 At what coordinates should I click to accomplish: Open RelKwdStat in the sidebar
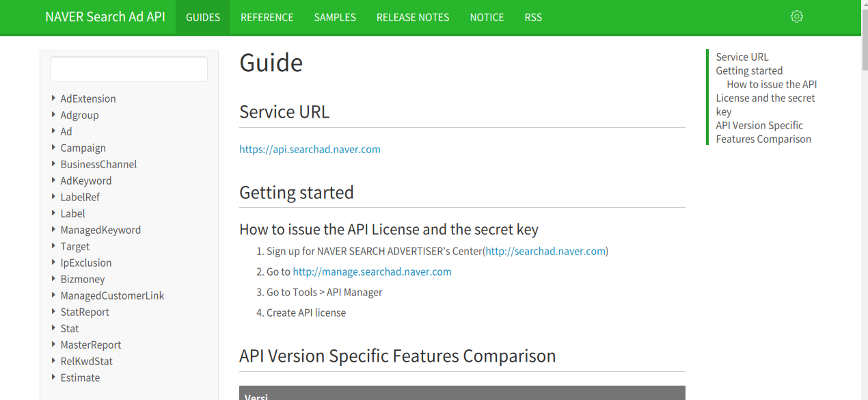[x=86, y=361]
